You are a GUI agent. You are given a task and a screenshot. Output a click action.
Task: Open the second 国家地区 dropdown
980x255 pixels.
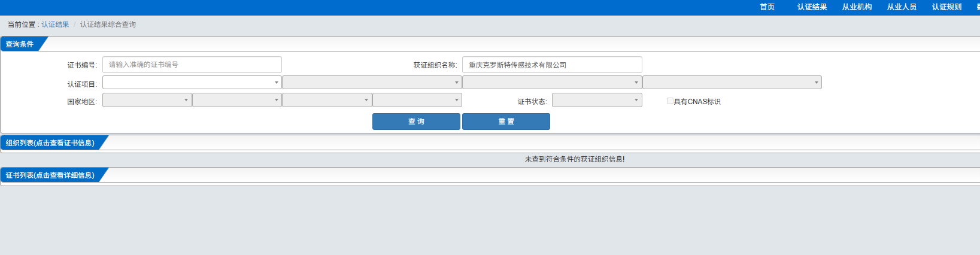tap(237, 100)
